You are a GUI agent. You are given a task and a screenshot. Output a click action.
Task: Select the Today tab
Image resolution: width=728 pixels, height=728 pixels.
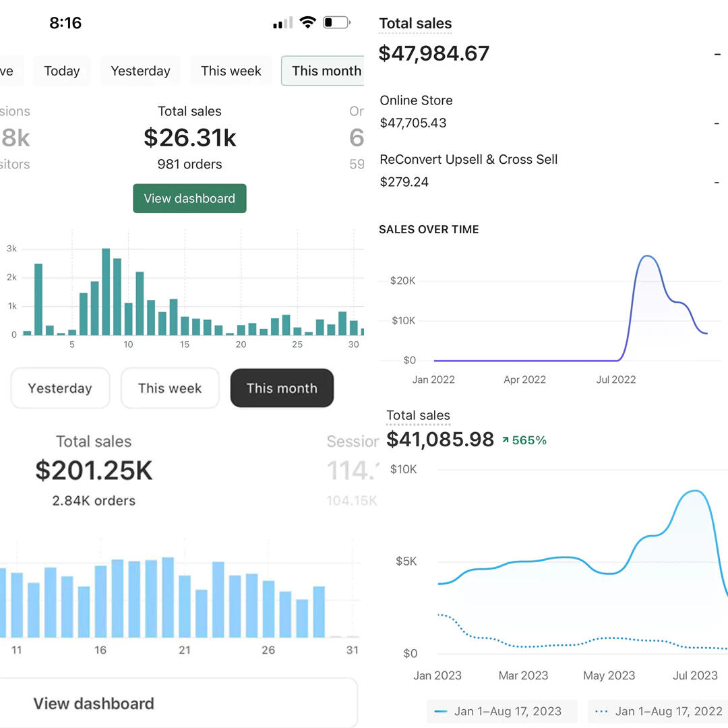[62, 71]
